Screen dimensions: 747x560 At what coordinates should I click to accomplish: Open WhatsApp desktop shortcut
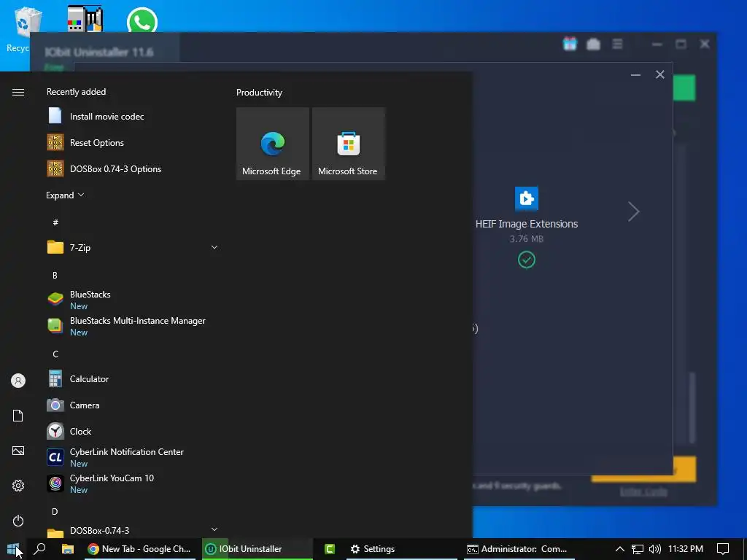(x=142, y=20)
